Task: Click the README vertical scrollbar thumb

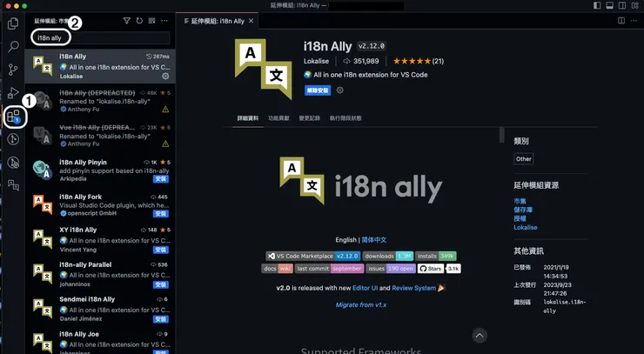Action: [x=501, y=135]
